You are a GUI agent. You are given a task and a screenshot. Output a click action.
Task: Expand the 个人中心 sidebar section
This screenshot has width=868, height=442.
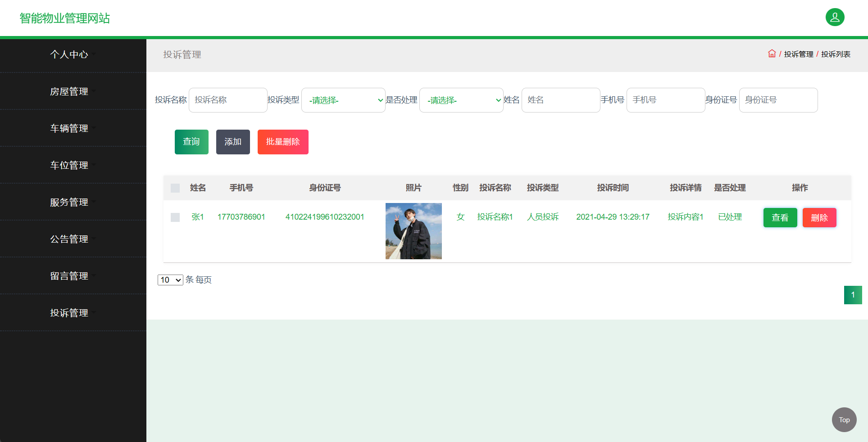(70, 54)
